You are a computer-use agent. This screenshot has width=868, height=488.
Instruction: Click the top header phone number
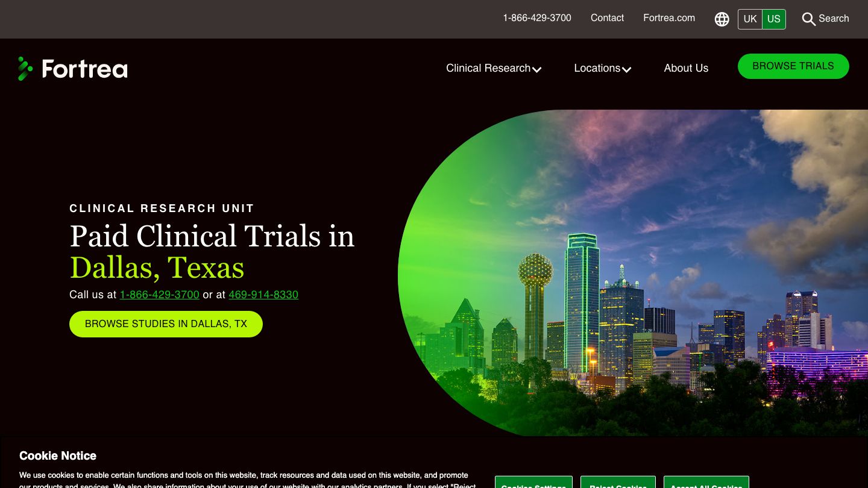536,18
